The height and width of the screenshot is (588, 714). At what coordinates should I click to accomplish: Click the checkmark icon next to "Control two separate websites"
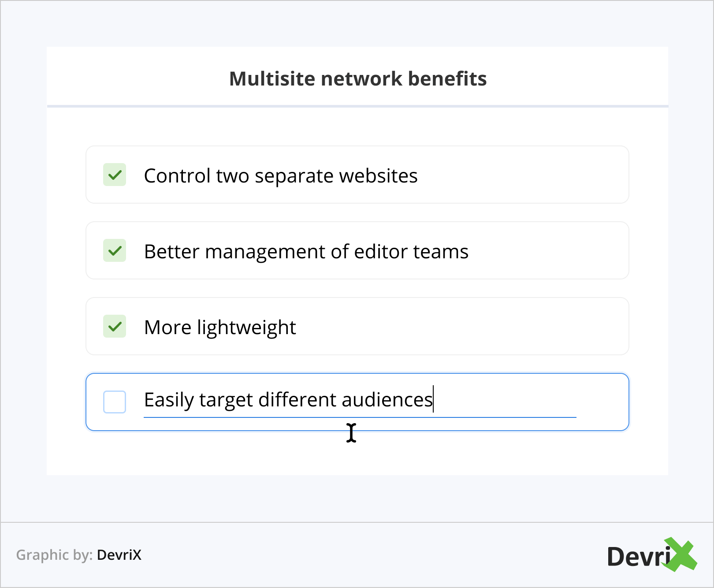pos(115,175)
